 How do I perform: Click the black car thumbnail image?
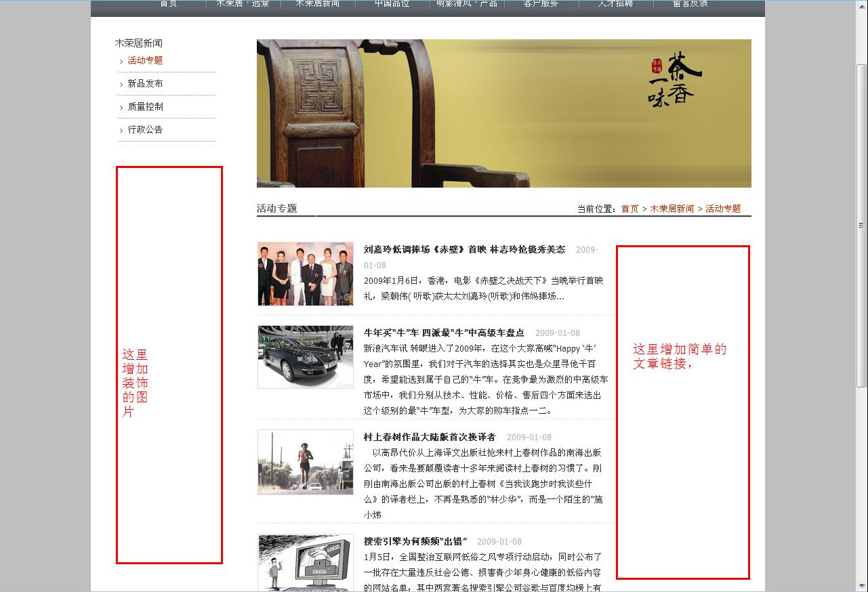click(305, 357)
